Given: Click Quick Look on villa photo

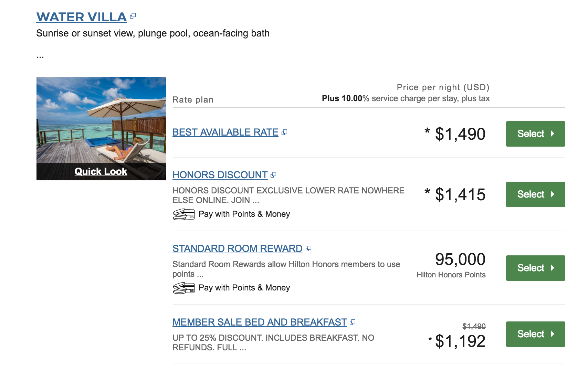Looking at the screenshot, I should 101,171.
